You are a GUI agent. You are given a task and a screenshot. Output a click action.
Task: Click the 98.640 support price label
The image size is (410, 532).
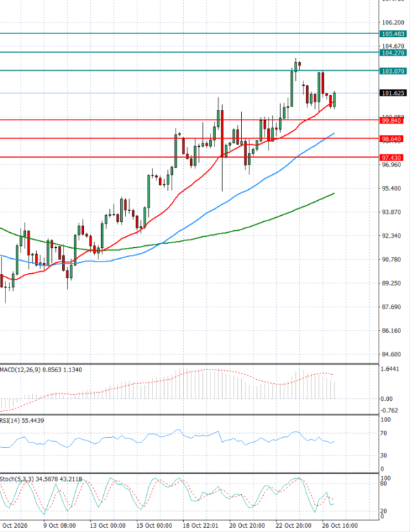(x=392, y=139)
